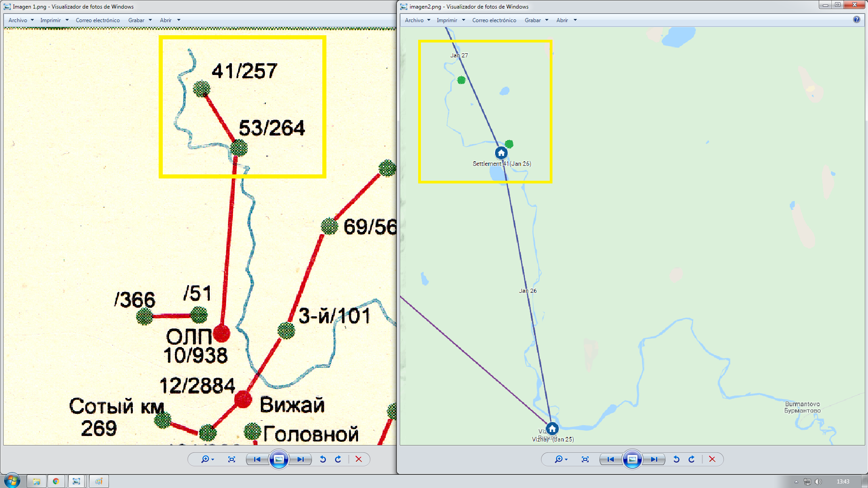Click actual size icon in Imagen 1 window
The image size is (868, 488).
tap(231, 459)
